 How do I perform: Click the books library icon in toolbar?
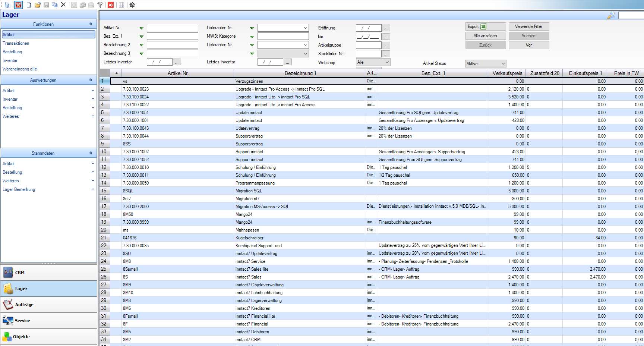point(7,5)
